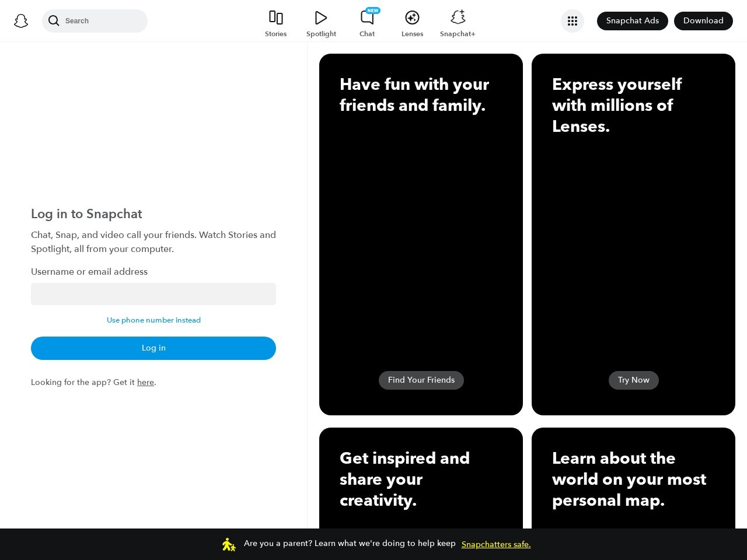Select Use phone number instead
This screenshot has width=747, height=560.
point(153,320)
